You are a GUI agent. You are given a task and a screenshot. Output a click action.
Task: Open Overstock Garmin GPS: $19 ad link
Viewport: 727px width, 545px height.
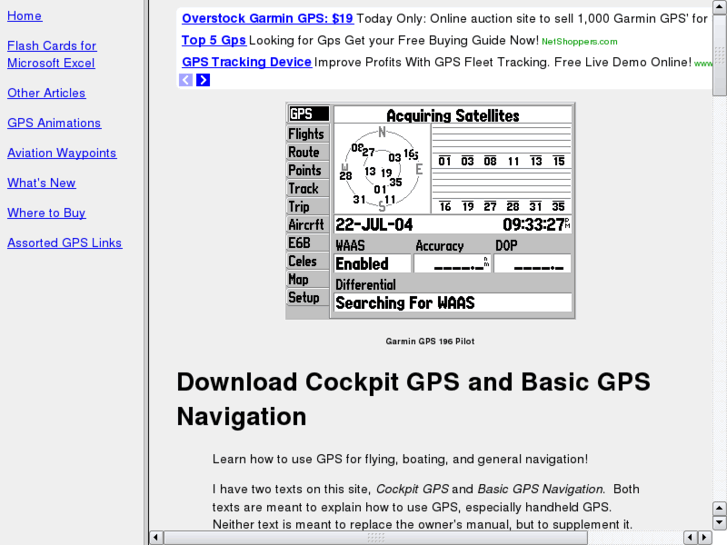coord(268,19)
